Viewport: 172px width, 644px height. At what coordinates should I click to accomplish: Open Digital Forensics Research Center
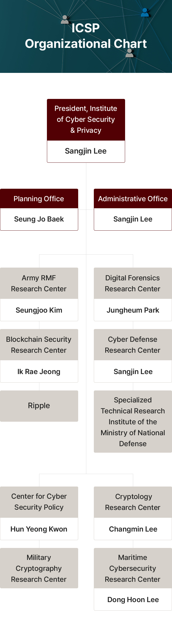[x=133, y=283]
